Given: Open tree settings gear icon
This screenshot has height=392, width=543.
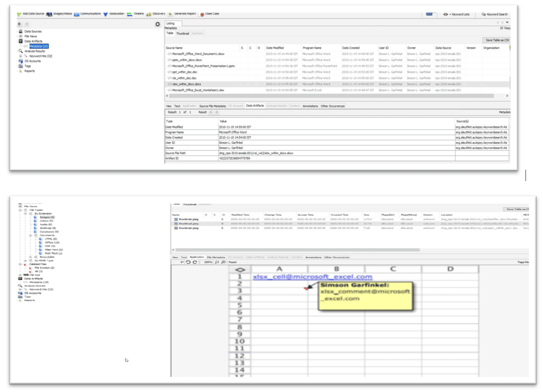Looking at the screenshot, I should coord(158,24).
